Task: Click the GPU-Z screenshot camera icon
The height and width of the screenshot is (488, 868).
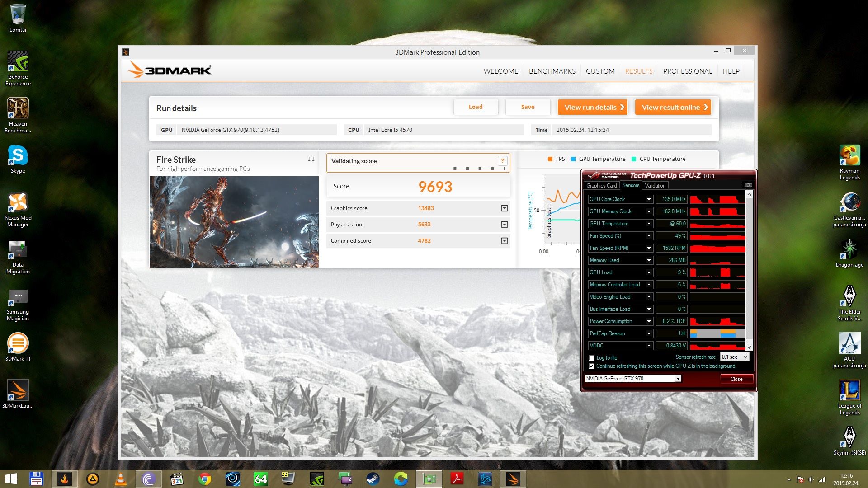Action: 748,185
